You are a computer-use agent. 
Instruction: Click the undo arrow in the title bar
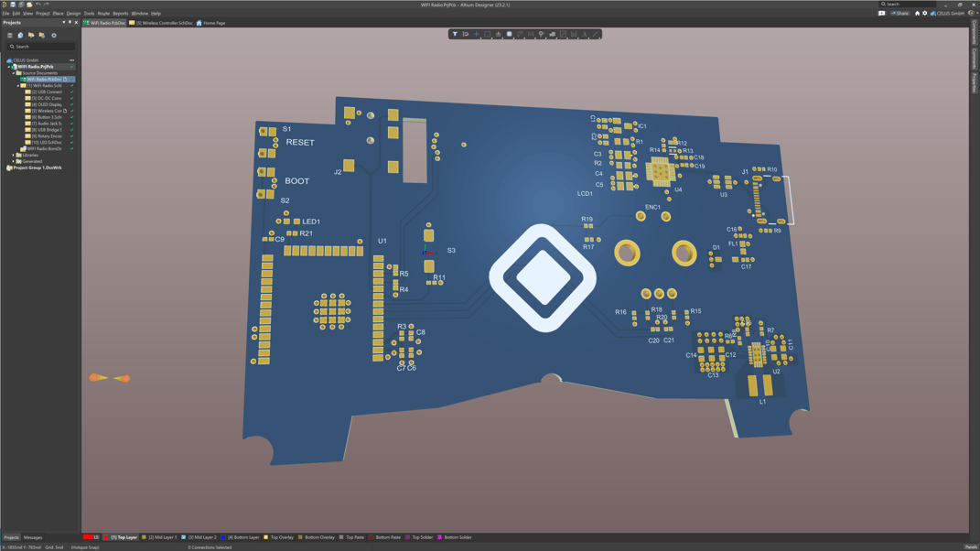(x=38, y=5)
